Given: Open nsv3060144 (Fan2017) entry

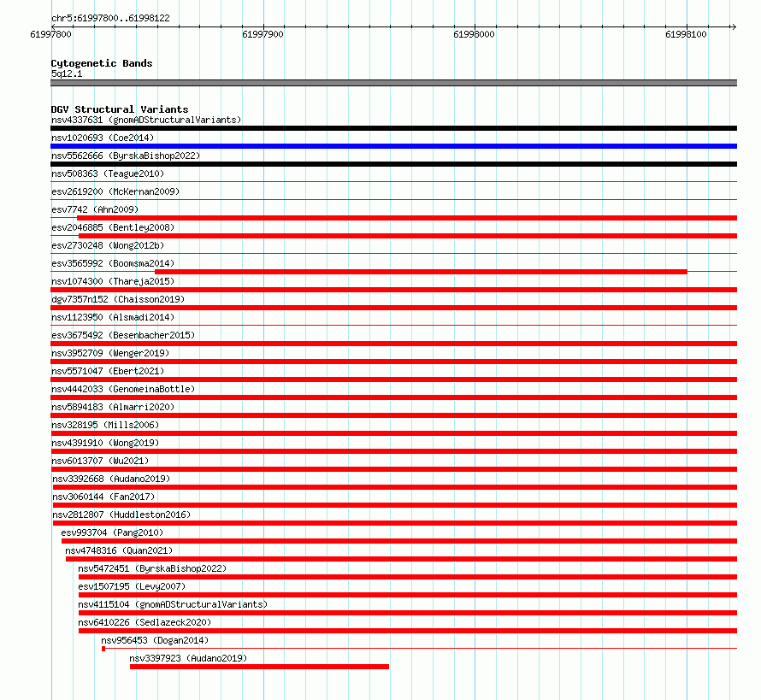Looking at the screenshot, I should (103, 497).
